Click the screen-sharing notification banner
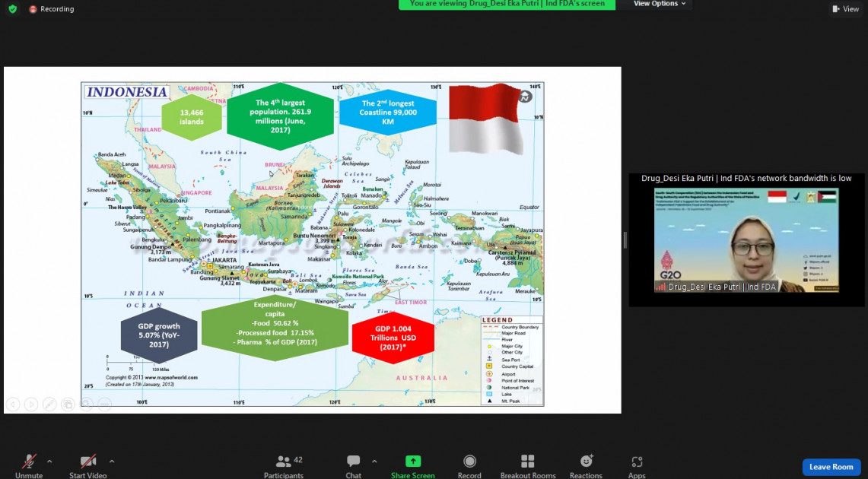Viewport: 868px width, 479px height. 507,4
